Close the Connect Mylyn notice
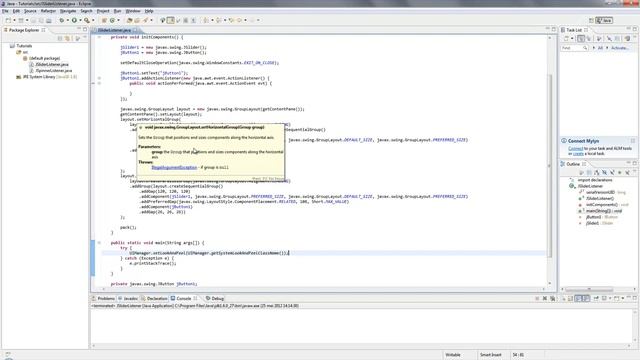 (633, 141)
